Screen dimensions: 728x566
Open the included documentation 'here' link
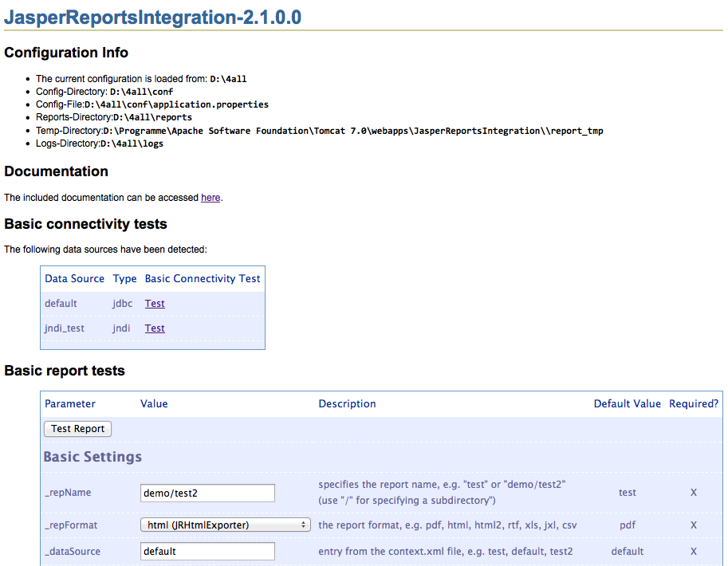tap(211, 198)
